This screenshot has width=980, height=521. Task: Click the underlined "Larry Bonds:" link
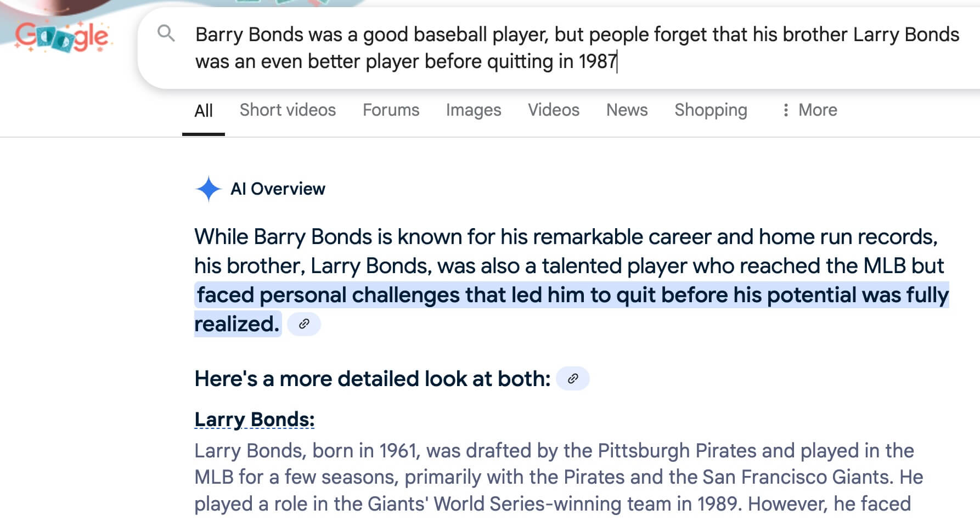255,420
